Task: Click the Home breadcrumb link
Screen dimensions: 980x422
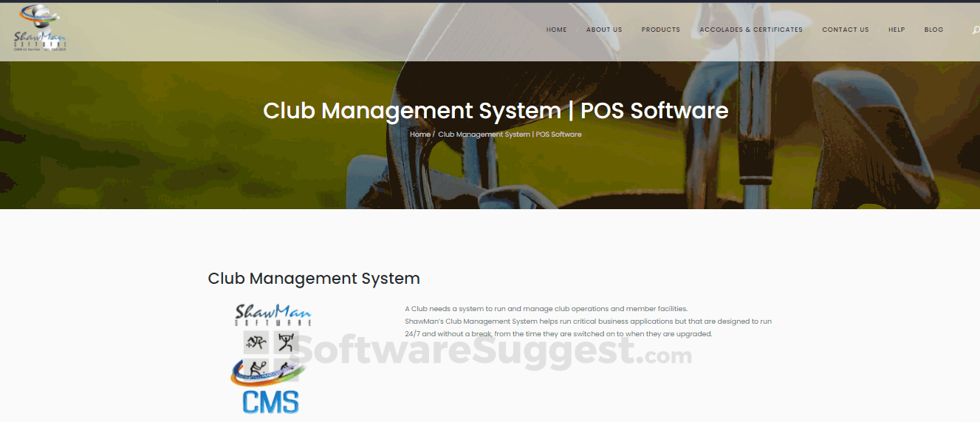Action: [420, 135]
